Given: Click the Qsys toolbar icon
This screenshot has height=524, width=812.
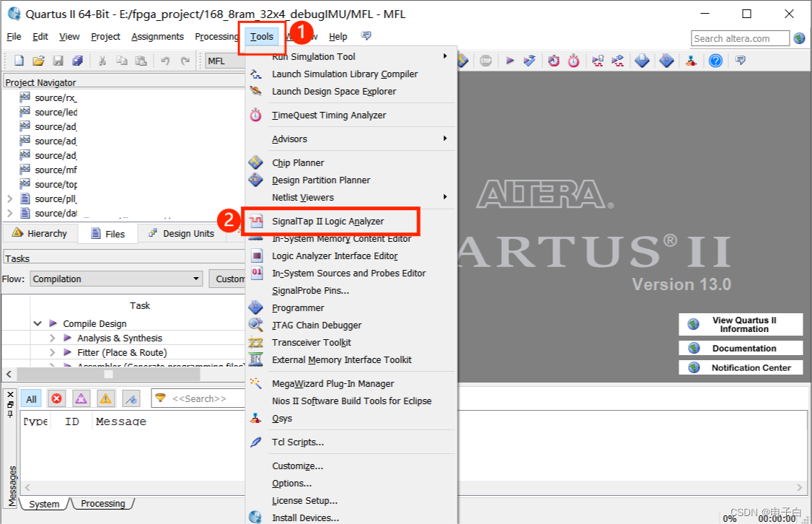Looking at the screenshot, I should [691, 61].
